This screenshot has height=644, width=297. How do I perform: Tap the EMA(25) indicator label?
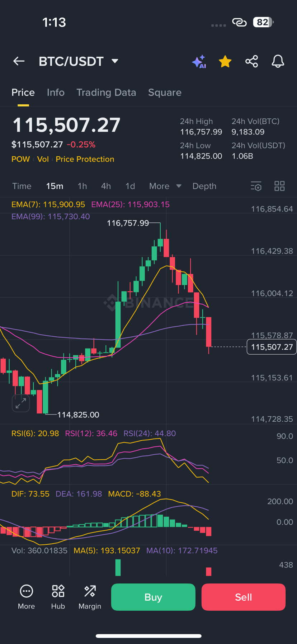coord(130,204)
